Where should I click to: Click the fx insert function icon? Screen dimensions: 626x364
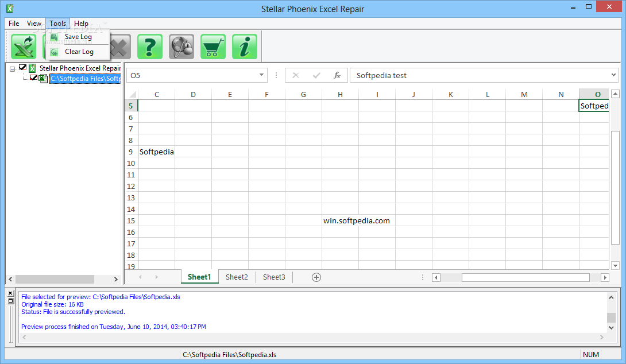pyautogui.click(x=337, y=75)
